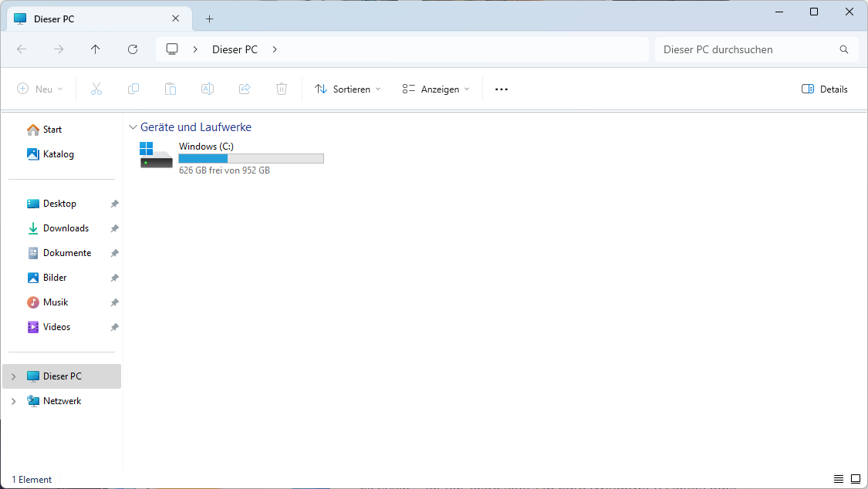Click the 1 Element status bar text
The height and width of the screenshot is (489, 868).
[x=32, y=480]
